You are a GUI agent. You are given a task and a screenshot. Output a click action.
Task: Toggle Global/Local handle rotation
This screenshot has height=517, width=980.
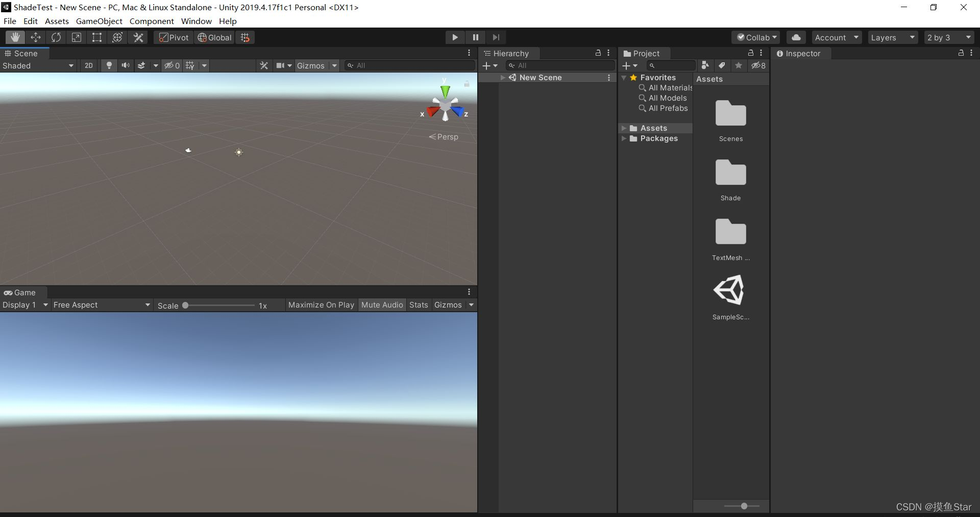(x=214, y=37)
